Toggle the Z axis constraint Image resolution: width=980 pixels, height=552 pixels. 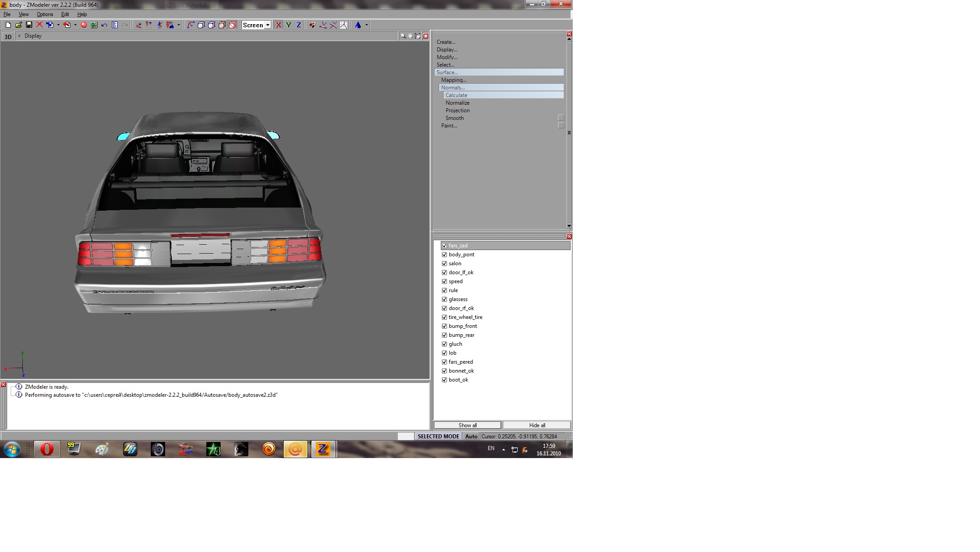298,25
